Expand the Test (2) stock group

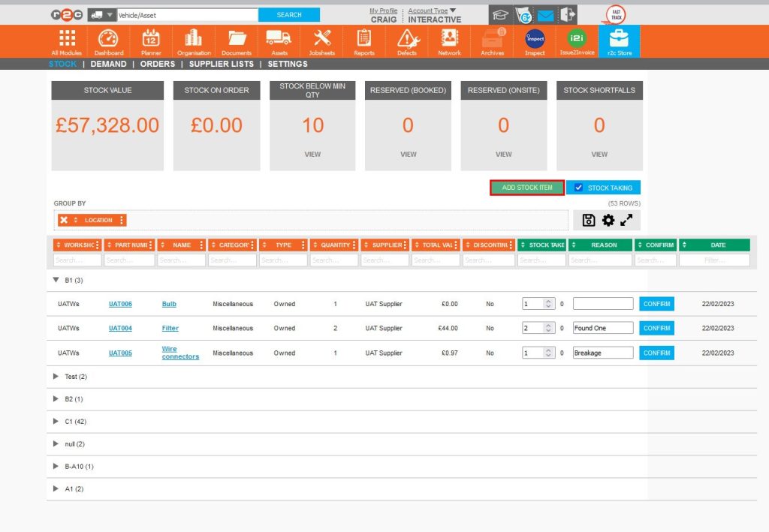(x=56, y=376)
